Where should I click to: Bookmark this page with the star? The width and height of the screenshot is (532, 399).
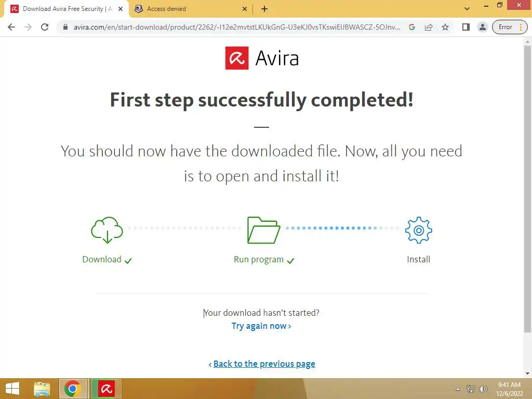(445, 27)
